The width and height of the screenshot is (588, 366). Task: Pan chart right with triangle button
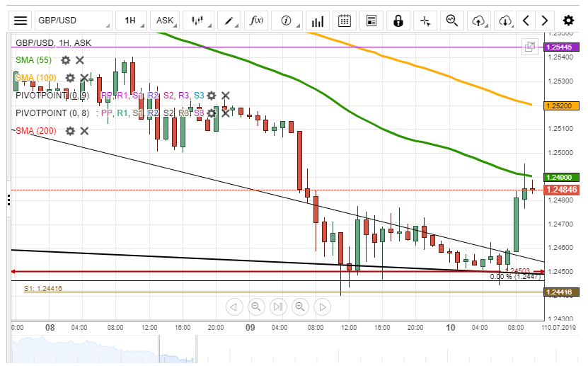pyautogui.click(x=323, y=307)
